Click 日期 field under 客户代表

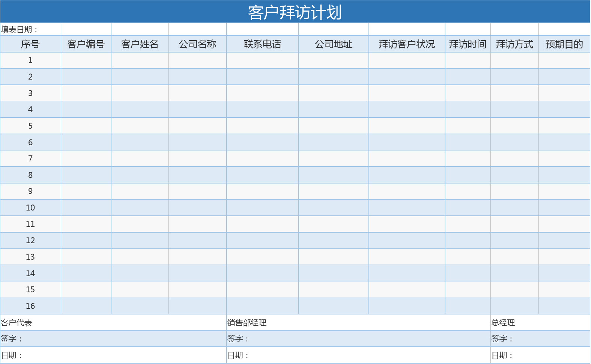[x=113, y=355]
